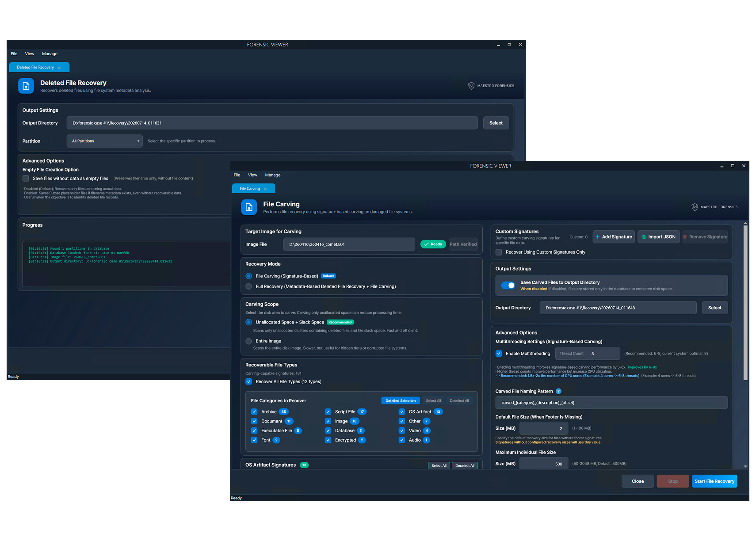Viewport: 756px width, 541px height.
Task: Toggle Enable Multithreading checkbox
Action: coord(499,354)
